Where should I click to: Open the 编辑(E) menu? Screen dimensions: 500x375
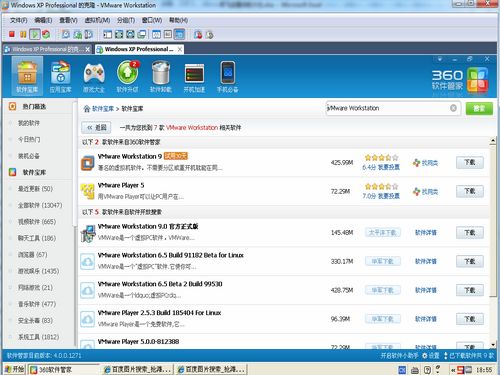pyautogui.click(x=43, y=20)
